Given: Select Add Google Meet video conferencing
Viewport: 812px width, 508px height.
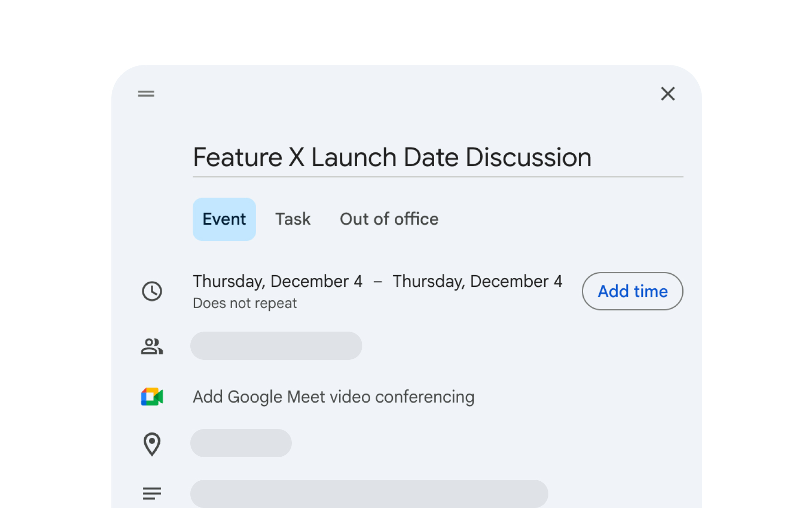Looking at the screenshot, I should 333,397.
